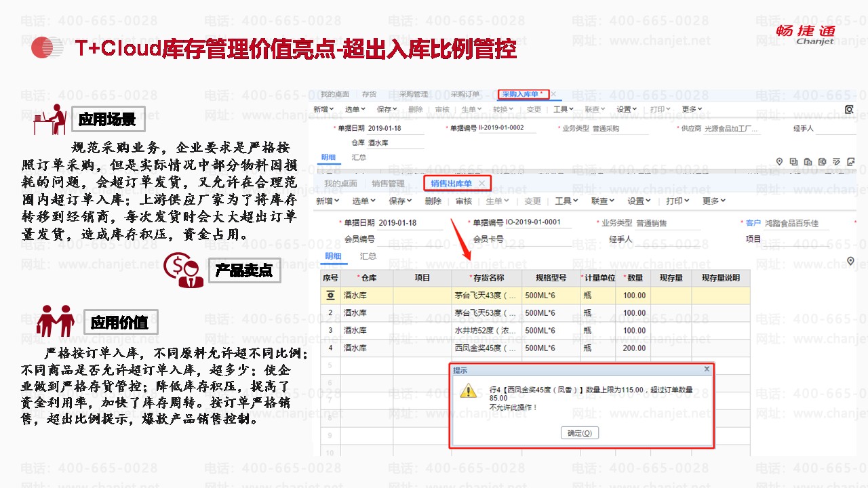Select 茅台飞天53度 inventory cell
The width and height of the screenshot is (868, 488).
click(x=487, y=313)
